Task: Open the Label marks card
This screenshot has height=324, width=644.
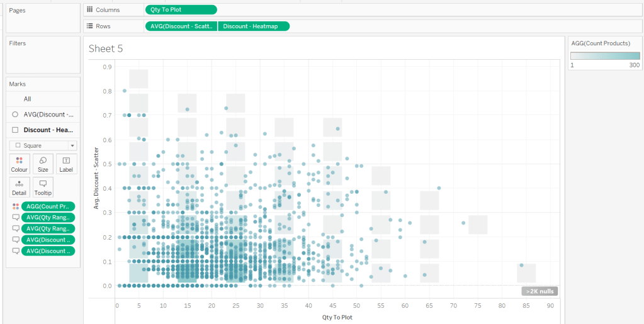Action: point(66,164)
